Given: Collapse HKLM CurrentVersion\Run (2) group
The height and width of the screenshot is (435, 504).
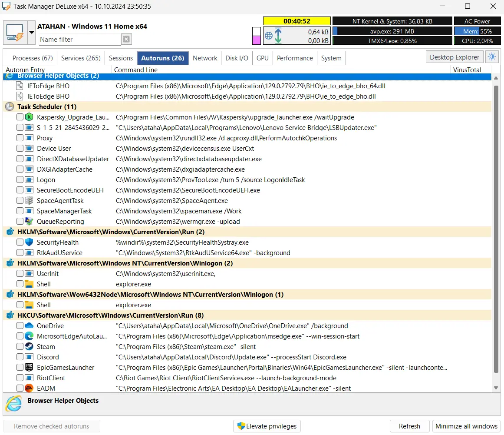Looking at the screenshot, I should [247, 232].
